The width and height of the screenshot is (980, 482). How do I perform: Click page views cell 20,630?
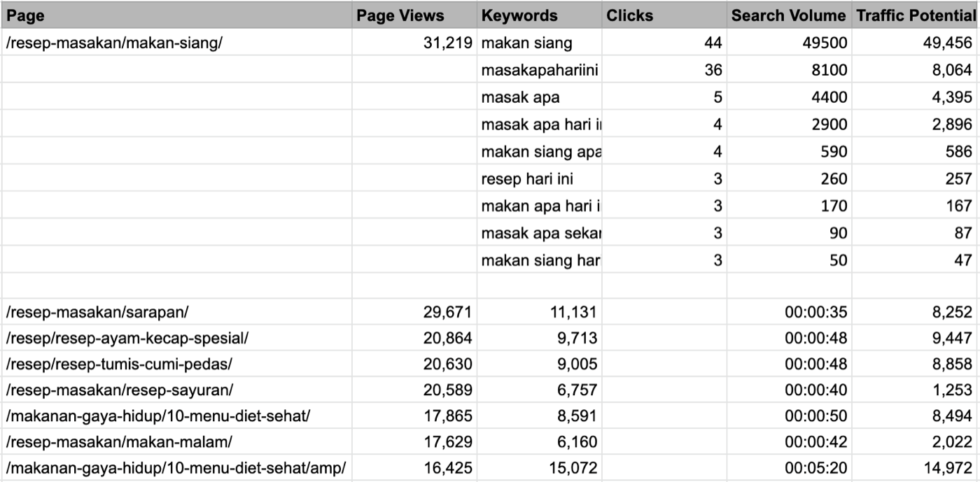414,364
